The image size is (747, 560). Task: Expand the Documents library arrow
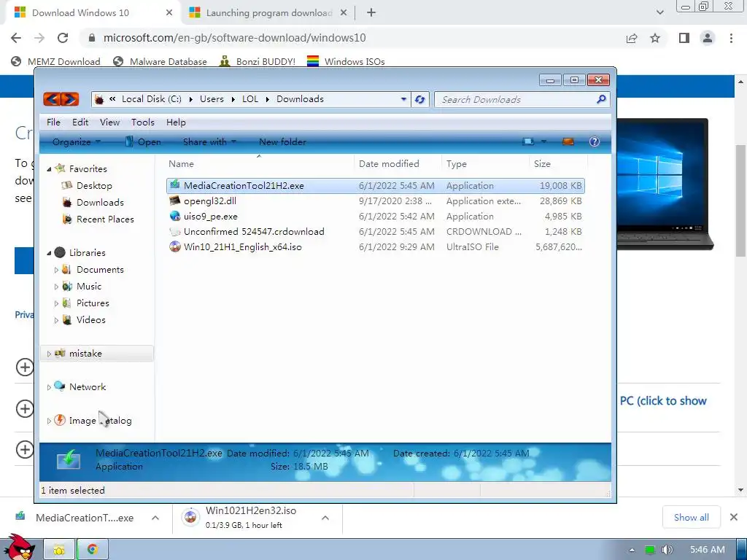coord(56,270)
